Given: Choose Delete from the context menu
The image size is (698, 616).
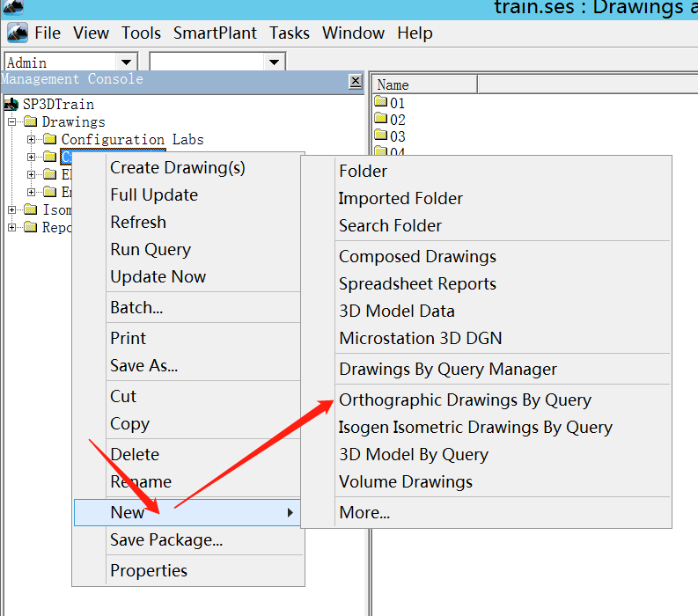Looking at the screenshot, I should [135, 454].
